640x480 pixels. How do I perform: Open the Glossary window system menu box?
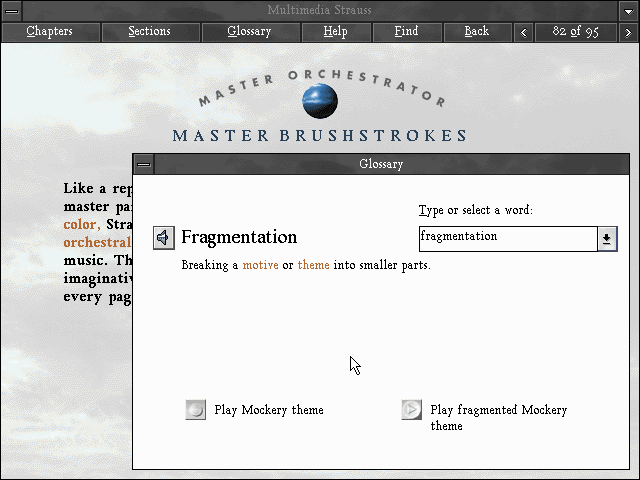[144, 164]
